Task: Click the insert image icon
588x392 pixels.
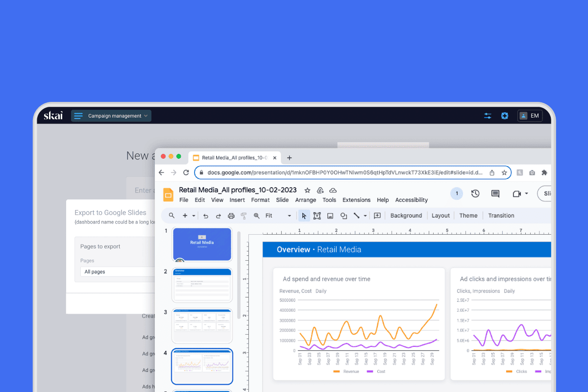Action: point(330,216)
